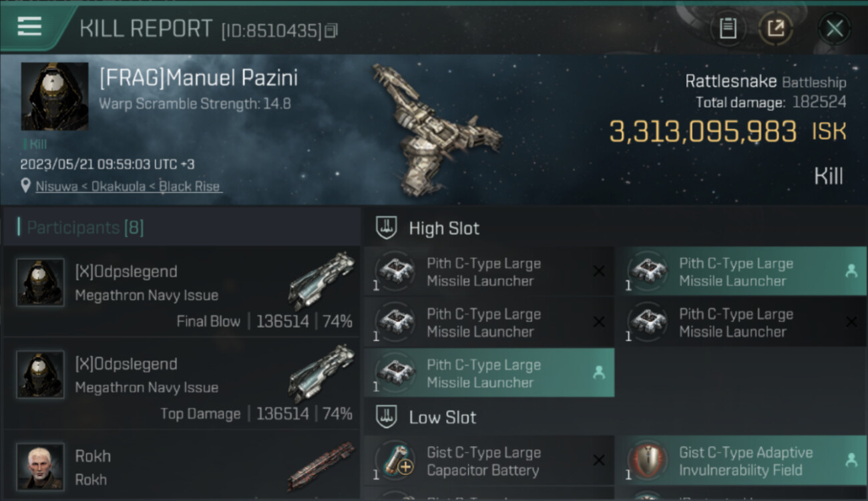The image size is (868, 501).
Task: Open the clipboard notes icon in header
Action: click(728, 28)
